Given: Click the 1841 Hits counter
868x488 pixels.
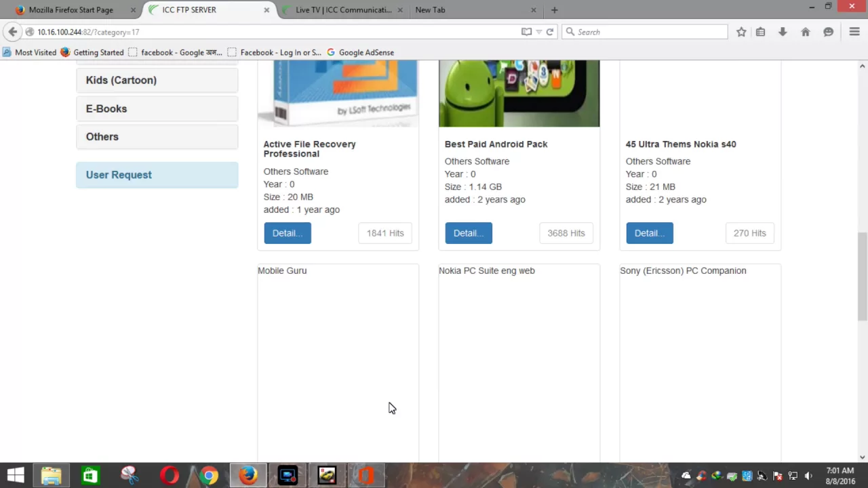Looking at the screenshot, I should [x=385, y=233].
